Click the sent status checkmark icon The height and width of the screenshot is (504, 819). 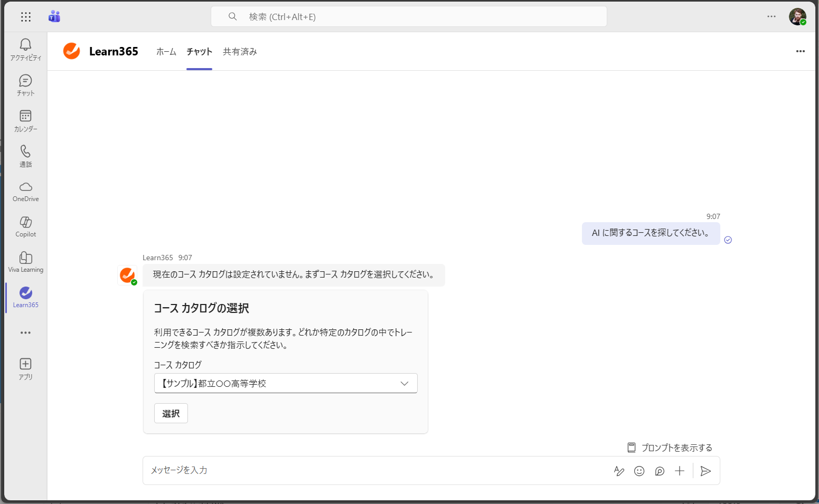click(x=728, y=240)
